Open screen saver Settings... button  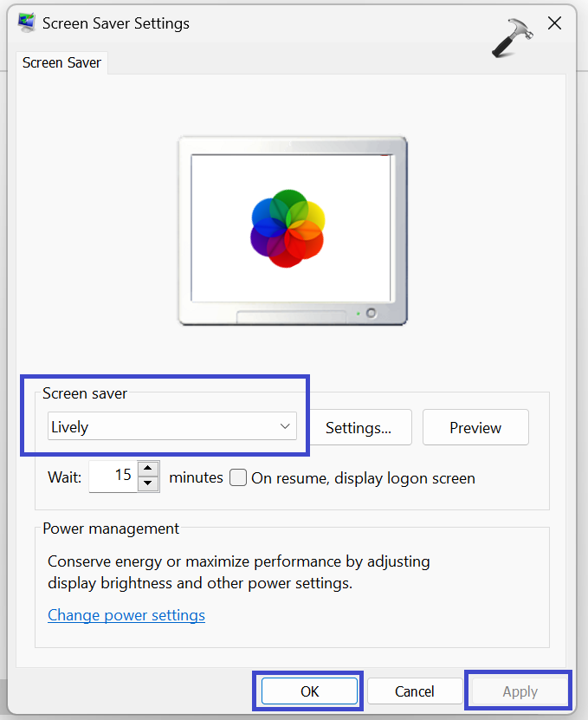point(358,427)
